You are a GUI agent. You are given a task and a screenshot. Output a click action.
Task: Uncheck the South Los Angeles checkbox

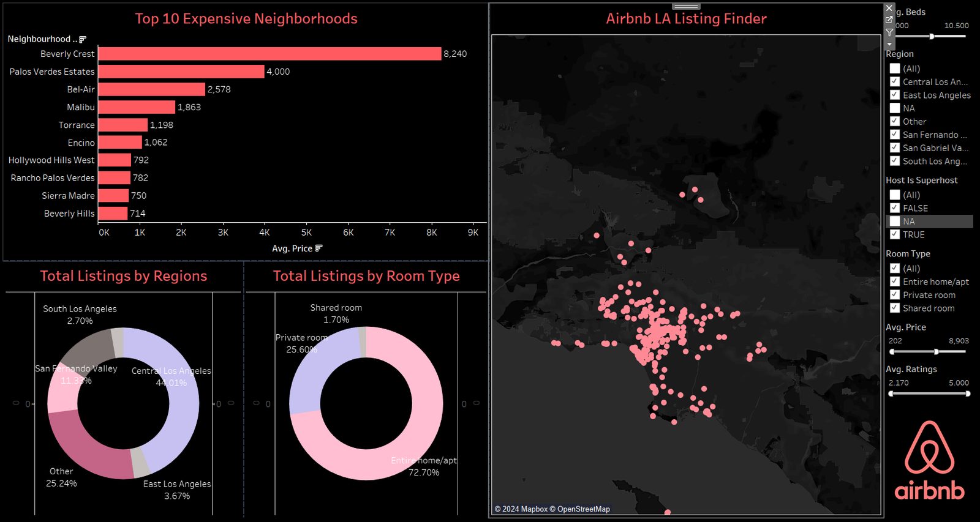pos(895,161)
